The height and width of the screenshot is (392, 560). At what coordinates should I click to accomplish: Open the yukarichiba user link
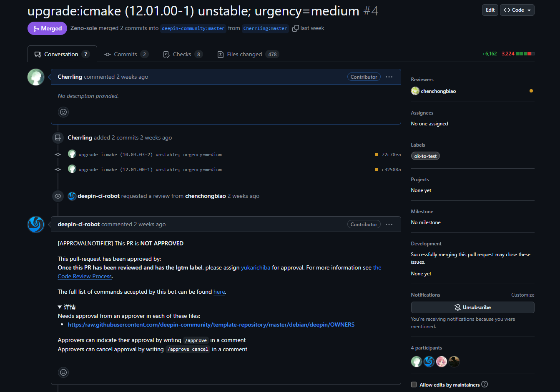tap(256, 268)
